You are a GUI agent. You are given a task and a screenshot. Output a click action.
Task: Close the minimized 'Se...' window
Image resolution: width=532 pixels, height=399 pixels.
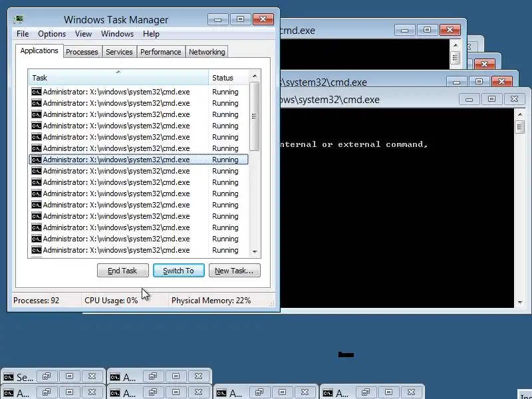pos(92,376)
